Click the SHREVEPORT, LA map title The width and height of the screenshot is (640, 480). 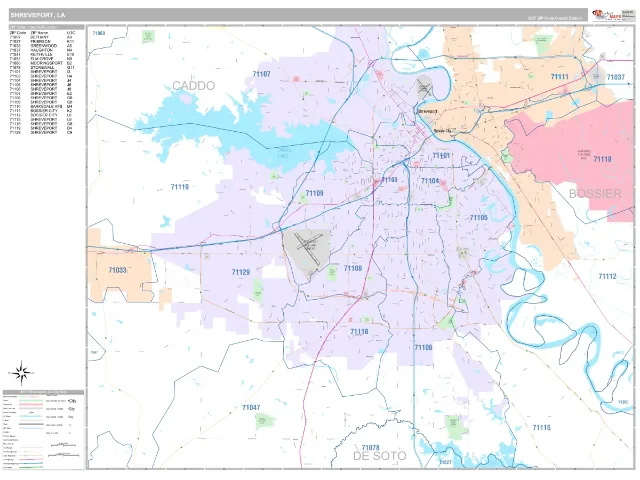point(38,15)
